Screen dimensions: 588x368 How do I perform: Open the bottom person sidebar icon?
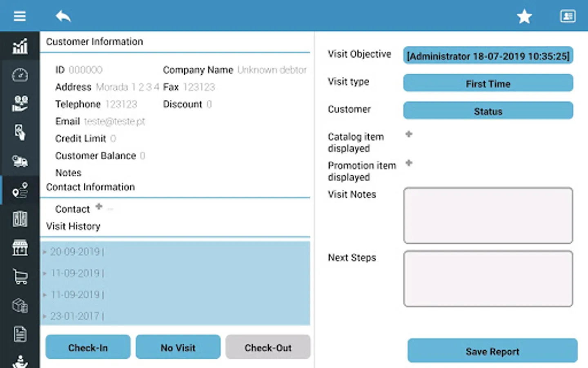click(20, 361)
